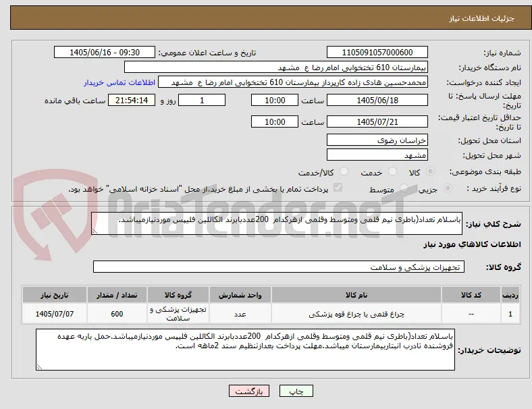Image resolution: width=532 pixels, height=409 pixels.
Task: Select the خدمت radio button
Action: click(x=392, y=171)
